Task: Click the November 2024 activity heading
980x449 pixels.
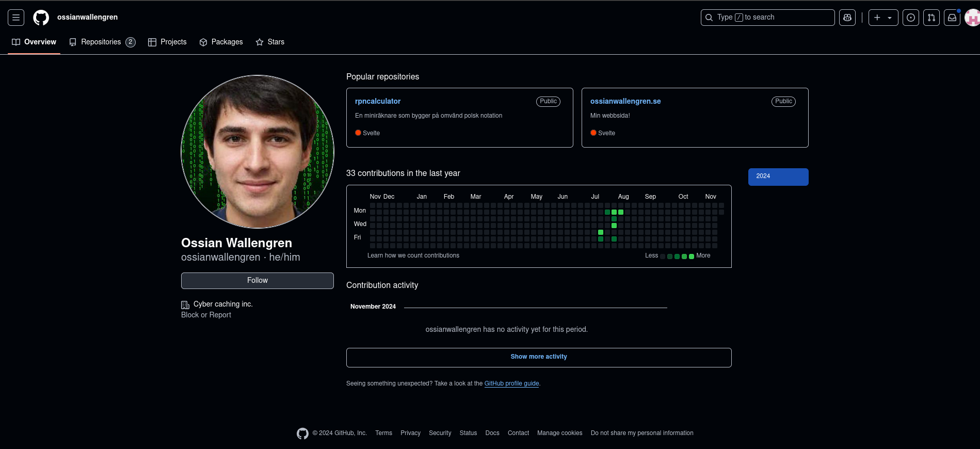Action: coord(373,307)
